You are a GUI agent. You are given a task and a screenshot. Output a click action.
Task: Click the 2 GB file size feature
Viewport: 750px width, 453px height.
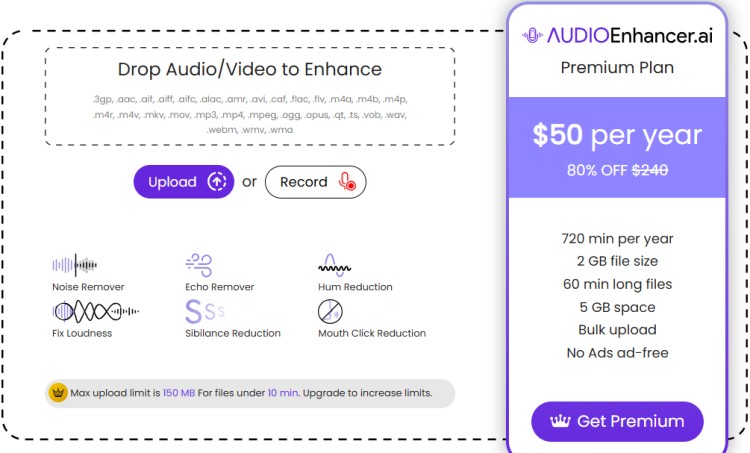click(x=617, y=261)
